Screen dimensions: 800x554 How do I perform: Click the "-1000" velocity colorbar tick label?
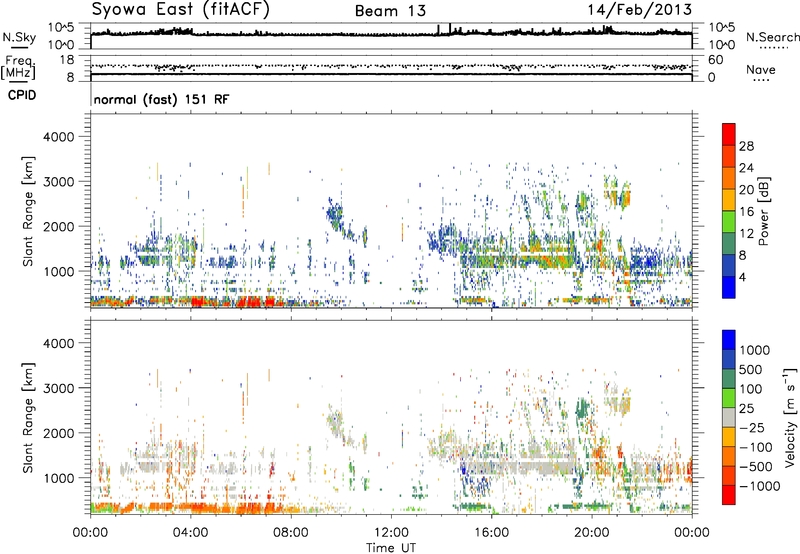tap(759, 486)
